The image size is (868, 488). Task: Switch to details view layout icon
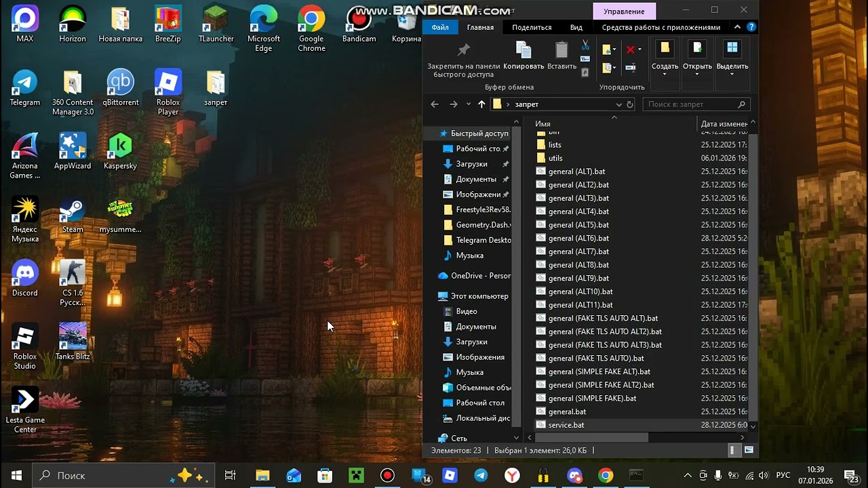point(732,450)
